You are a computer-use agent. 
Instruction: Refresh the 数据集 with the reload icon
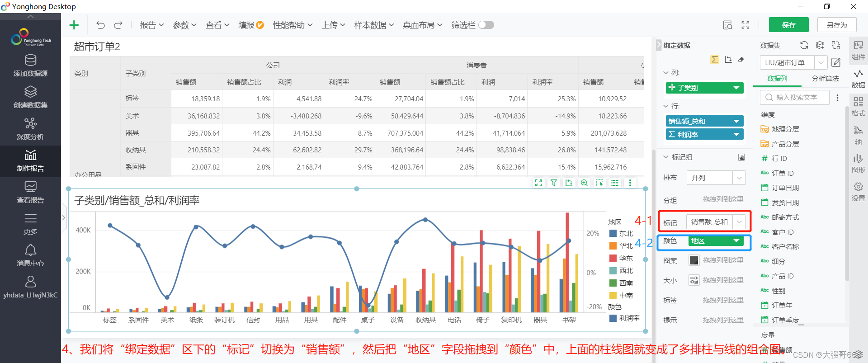[804, 45]
